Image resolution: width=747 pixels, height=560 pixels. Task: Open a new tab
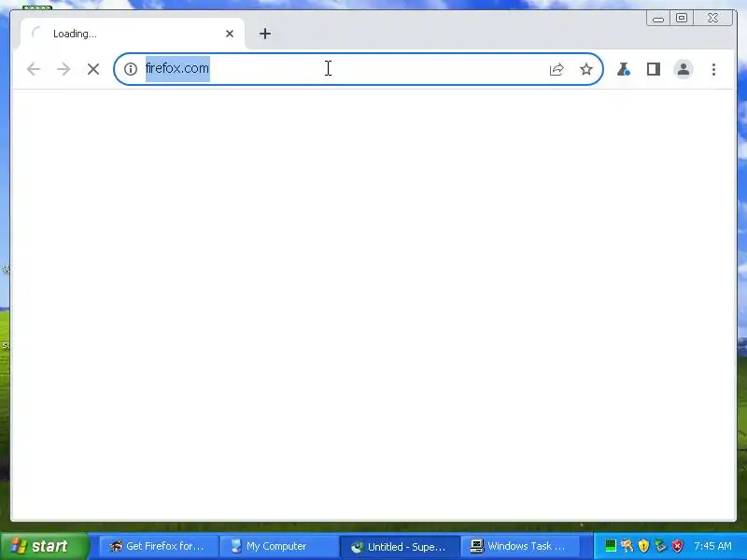coord(265,34)
